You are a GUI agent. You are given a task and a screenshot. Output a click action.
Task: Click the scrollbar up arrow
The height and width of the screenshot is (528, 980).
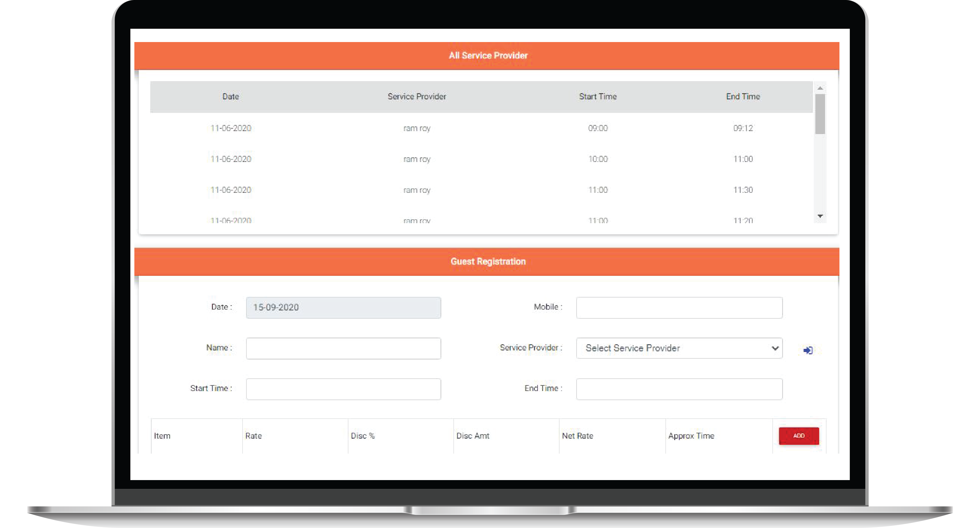[x=820, y=88]
